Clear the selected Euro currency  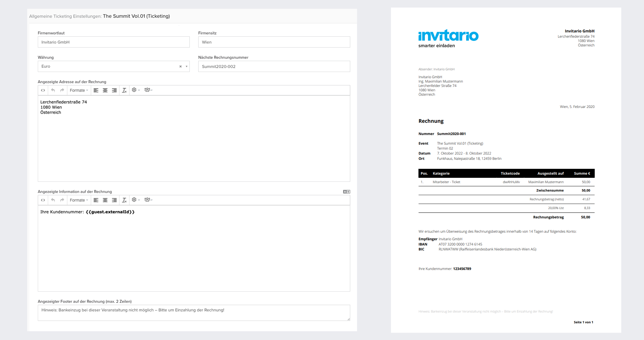pos(181,67)
